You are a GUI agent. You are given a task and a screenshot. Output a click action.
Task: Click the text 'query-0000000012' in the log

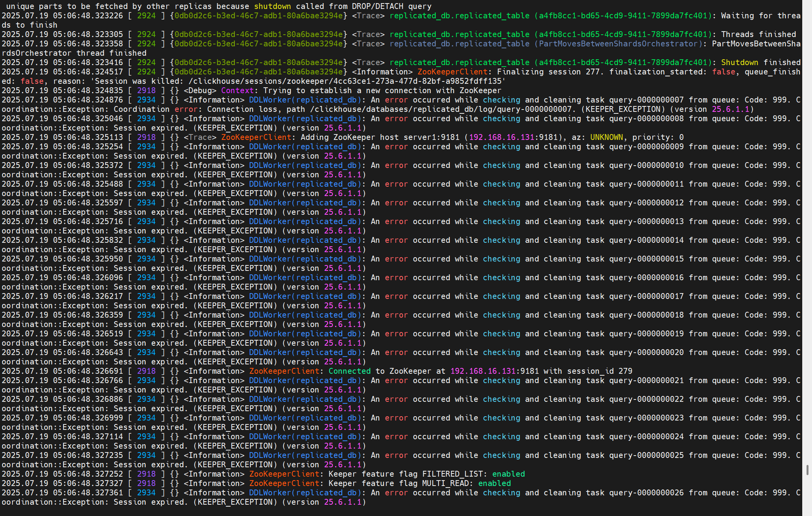(646, 203)
